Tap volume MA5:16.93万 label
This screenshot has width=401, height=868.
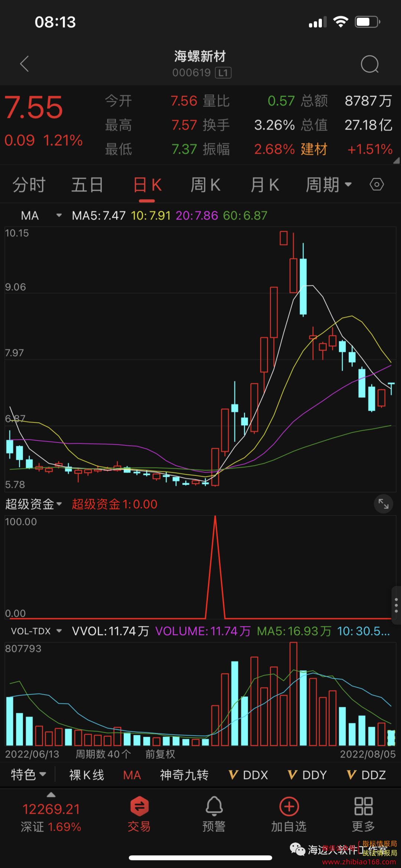pyautogui.click(x=294, y=631)
